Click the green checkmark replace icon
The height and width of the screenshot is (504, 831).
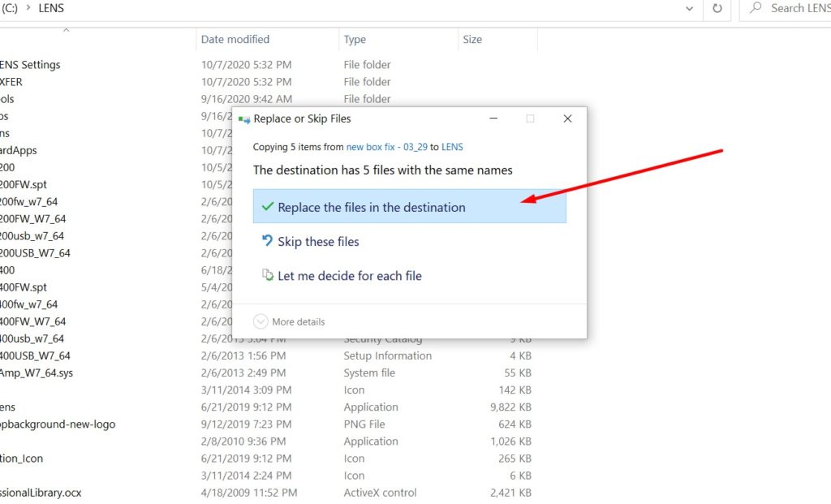coord(266,207)
